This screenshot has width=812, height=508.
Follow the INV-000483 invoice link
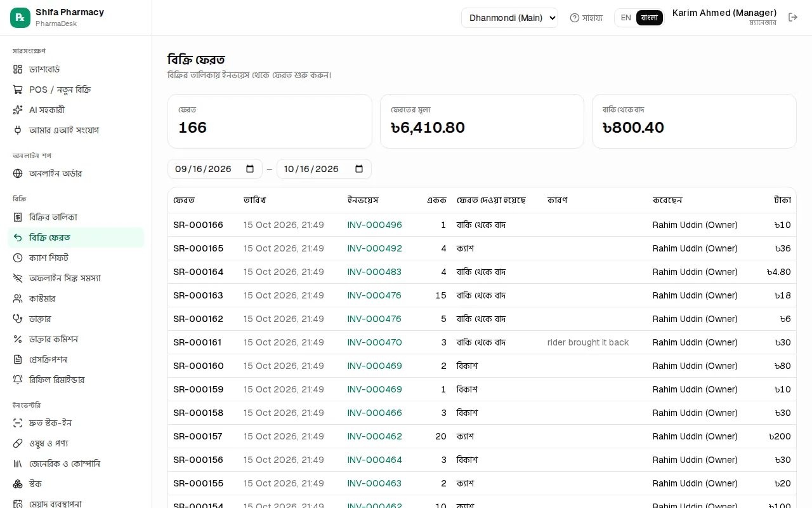374,272
